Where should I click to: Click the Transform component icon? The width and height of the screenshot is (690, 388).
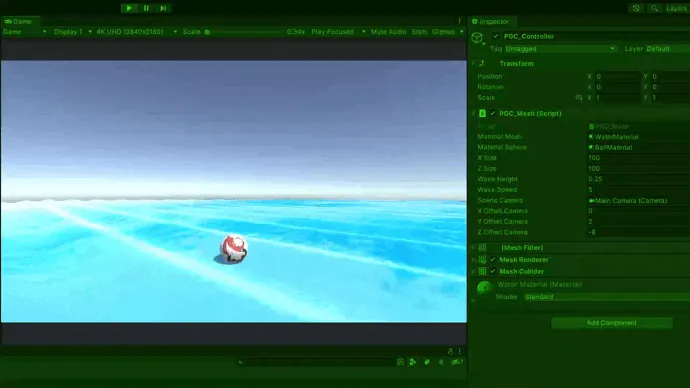click(x=482, y=63)
